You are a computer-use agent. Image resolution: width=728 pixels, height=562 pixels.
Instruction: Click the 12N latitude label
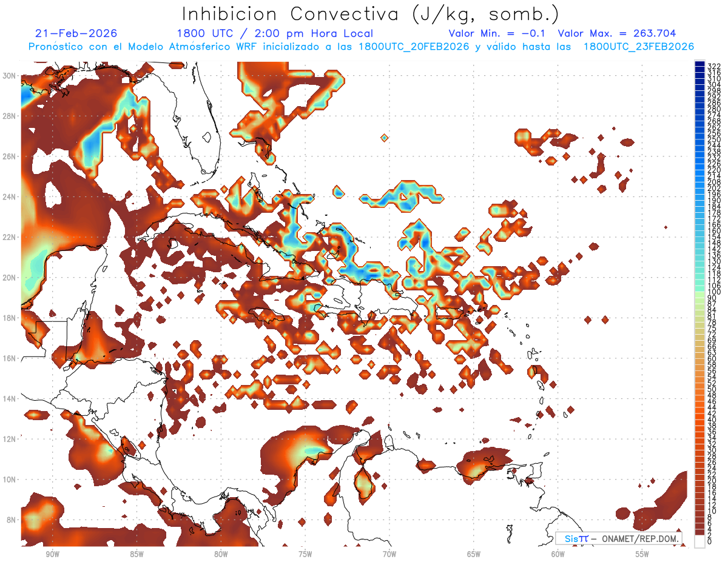(10, 438)
